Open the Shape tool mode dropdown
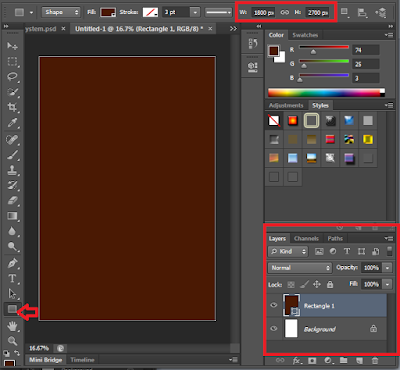This screenshot has width=400, height=370. pyautogui.click(x=61, y=12)
